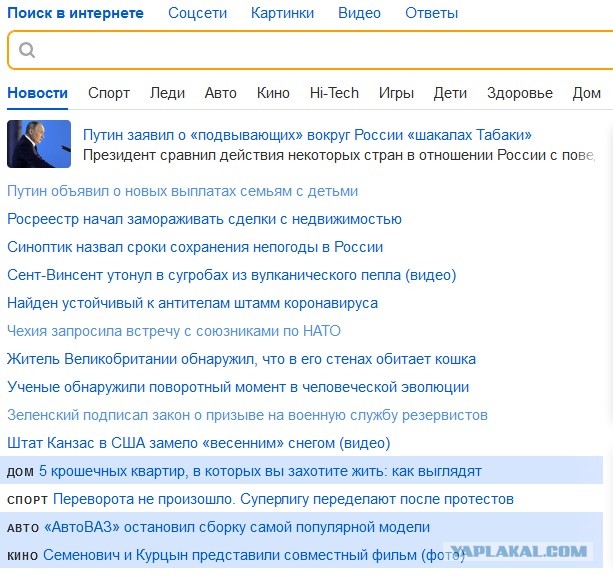Open Чехия запросила встречу НАТО headline
Viewport: 613px width, 581px height.
tap(174, 331)
